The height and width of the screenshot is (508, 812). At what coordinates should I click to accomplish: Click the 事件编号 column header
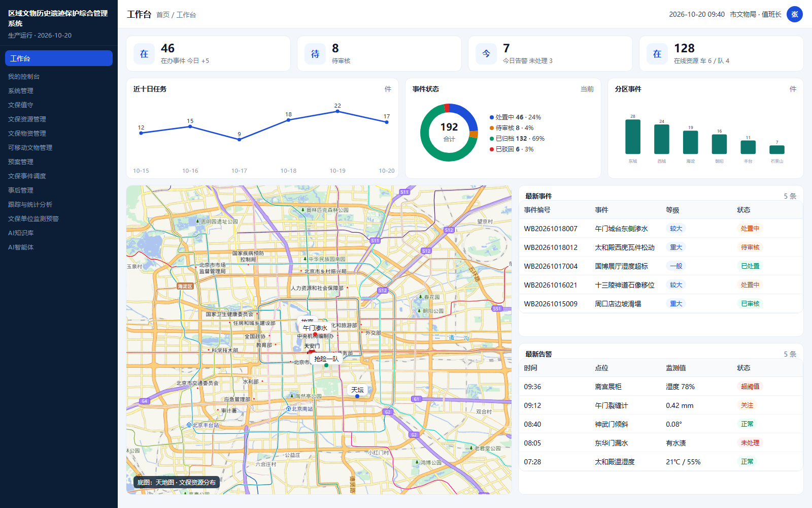(537, 210)
